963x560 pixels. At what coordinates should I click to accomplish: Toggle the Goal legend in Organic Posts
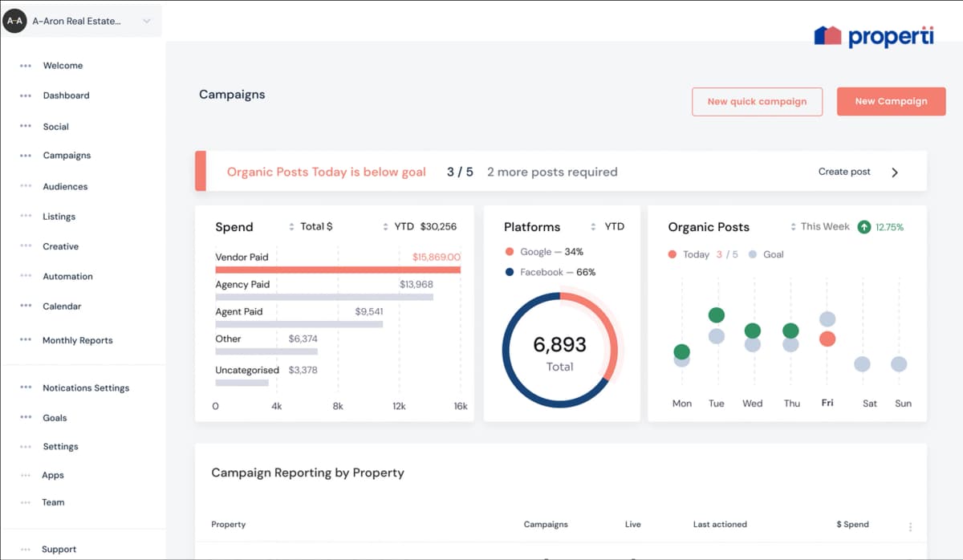766,254
